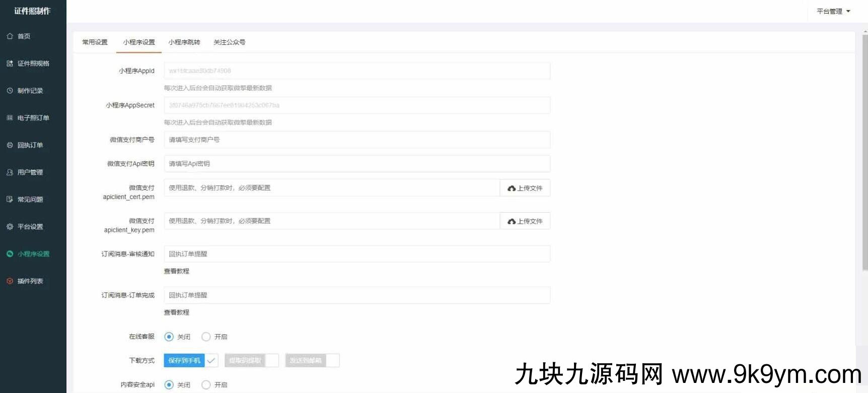The width and height of the screenshot is (868, 393).
Task: Click the 小程序AppSecret input field
Action: pos(357,105)
